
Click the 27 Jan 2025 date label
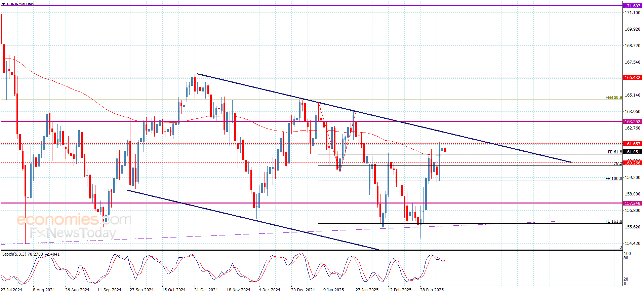pyautogui.click(x=367, y=290)
